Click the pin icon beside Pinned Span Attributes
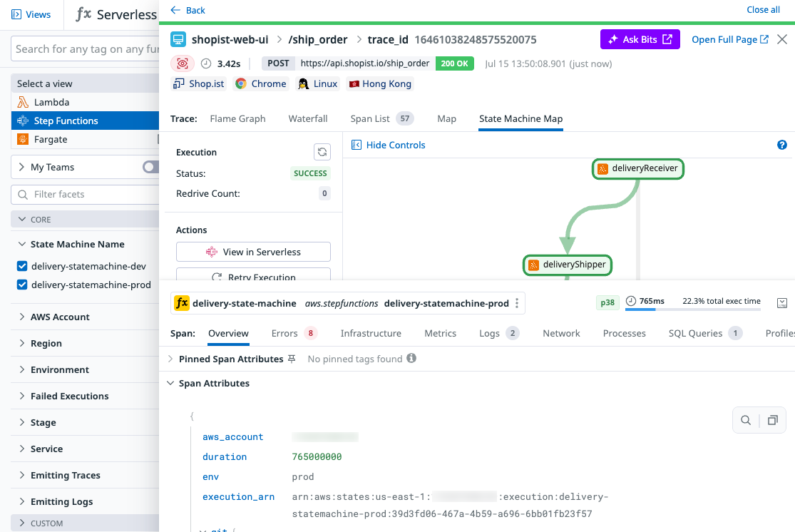Image resolution: width=795 pixels, height=532 pixels. (x=292, y=359)
